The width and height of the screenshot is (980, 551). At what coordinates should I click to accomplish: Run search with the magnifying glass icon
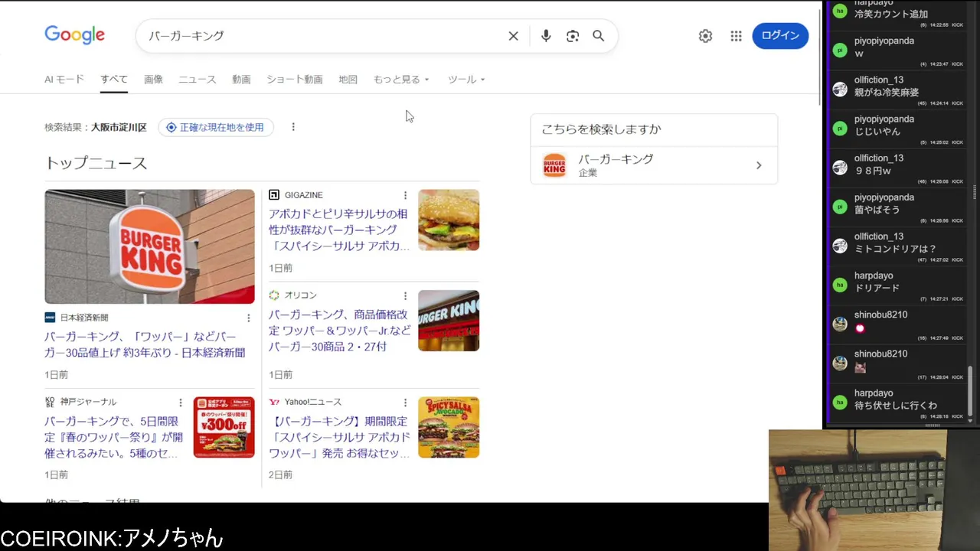click(x=599, y=36)
